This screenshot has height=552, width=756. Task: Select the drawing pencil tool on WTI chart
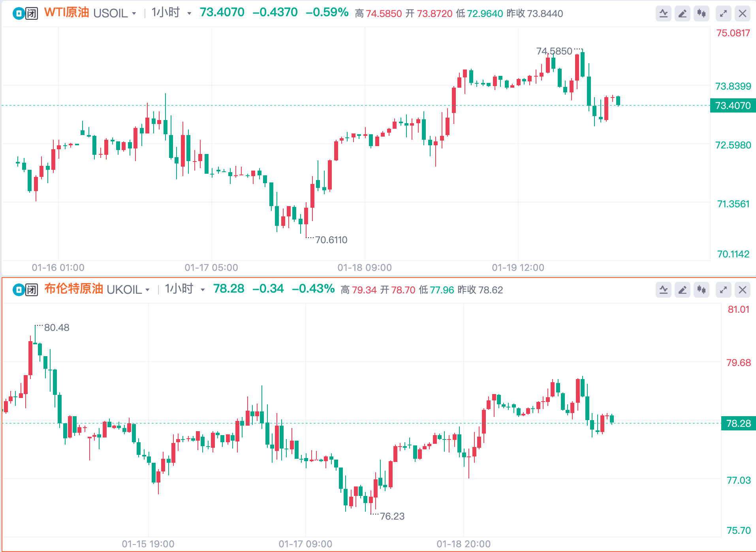683,14
